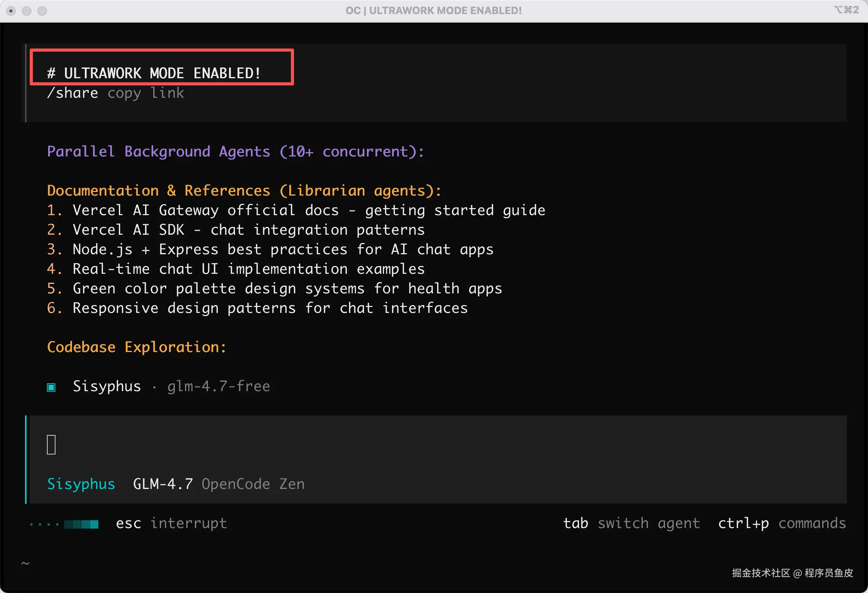The width and height of the screenshot is (868, 593).
Task: Click the glm-4.7-free model text
Action: [219, 386]
